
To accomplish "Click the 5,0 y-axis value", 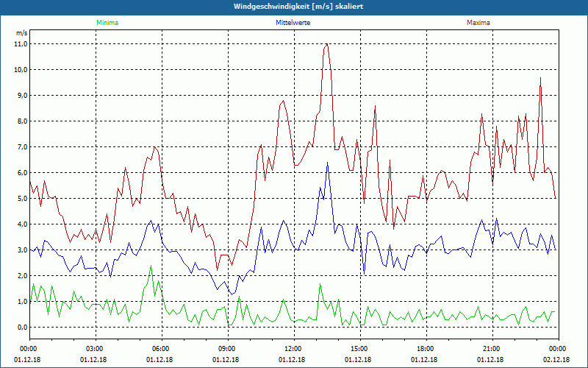I will coord(22,198).
